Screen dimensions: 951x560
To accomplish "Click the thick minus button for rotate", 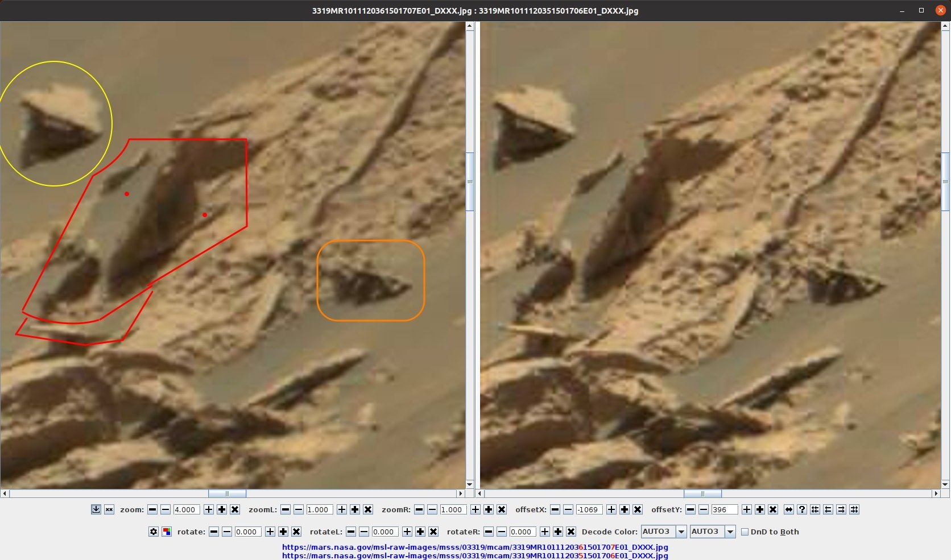I will 214,532.
